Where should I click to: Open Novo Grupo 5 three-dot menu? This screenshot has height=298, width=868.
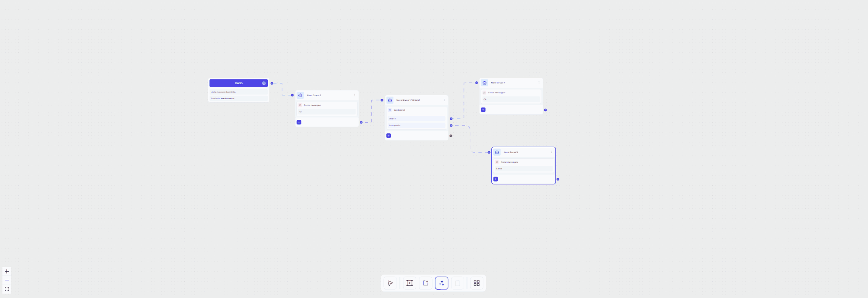click(x=551, y=152)
